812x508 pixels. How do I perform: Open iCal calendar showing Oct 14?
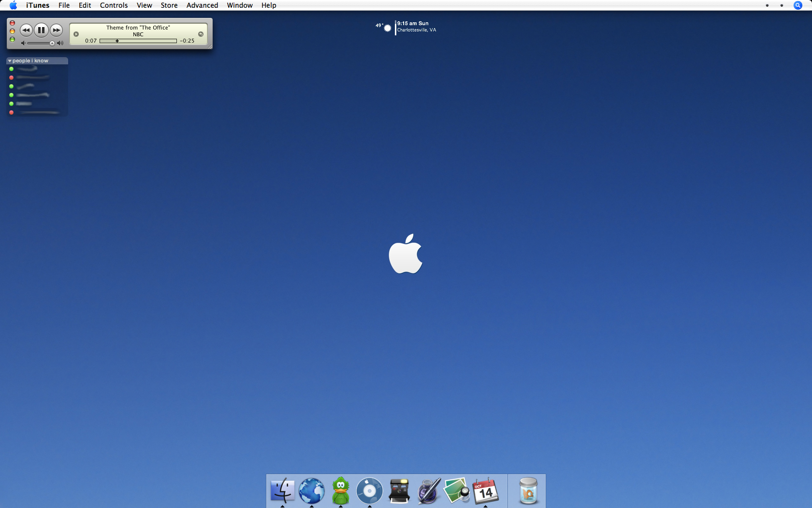pyautogui.click(x=486, y=491)
